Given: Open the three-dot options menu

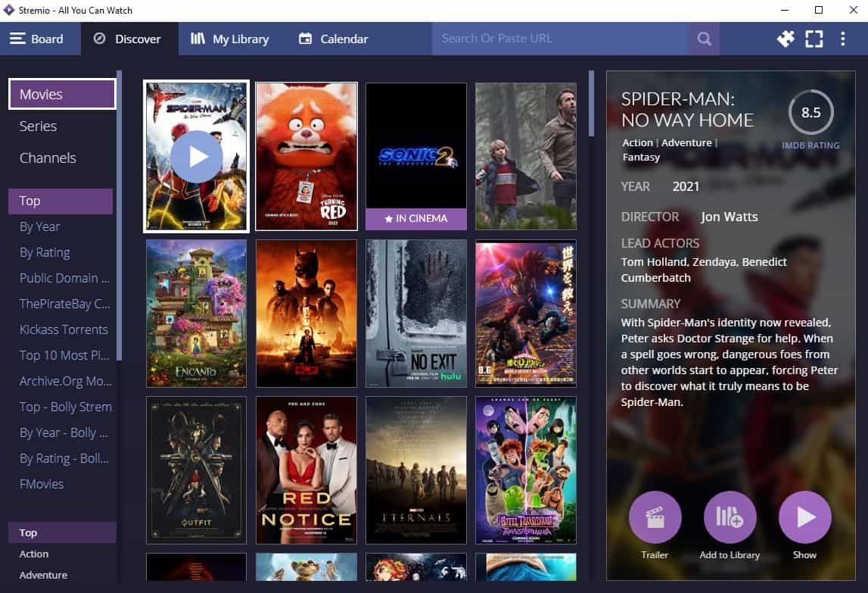Looking at the screenshot, I should coord(843,39).
